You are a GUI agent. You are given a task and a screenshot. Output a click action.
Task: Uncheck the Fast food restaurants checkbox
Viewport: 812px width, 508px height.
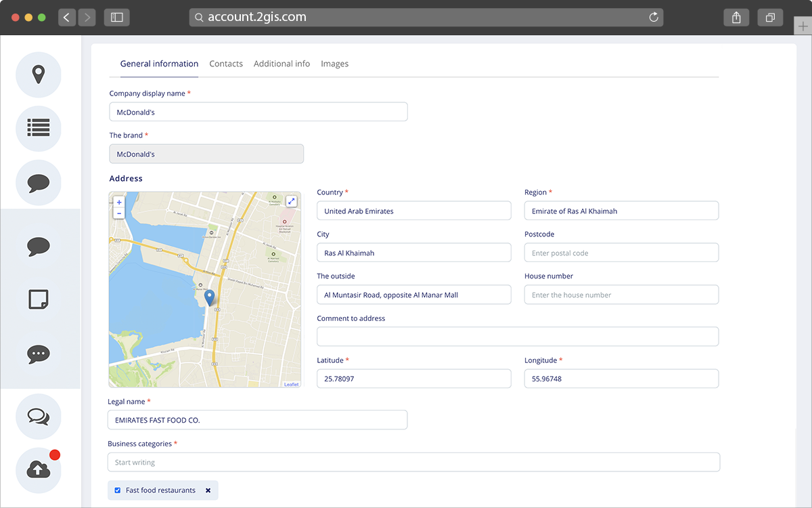[118, 490]
